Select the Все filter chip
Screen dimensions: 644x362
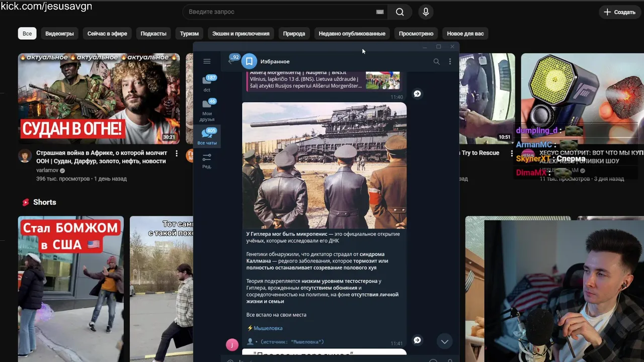pos(27,34)
